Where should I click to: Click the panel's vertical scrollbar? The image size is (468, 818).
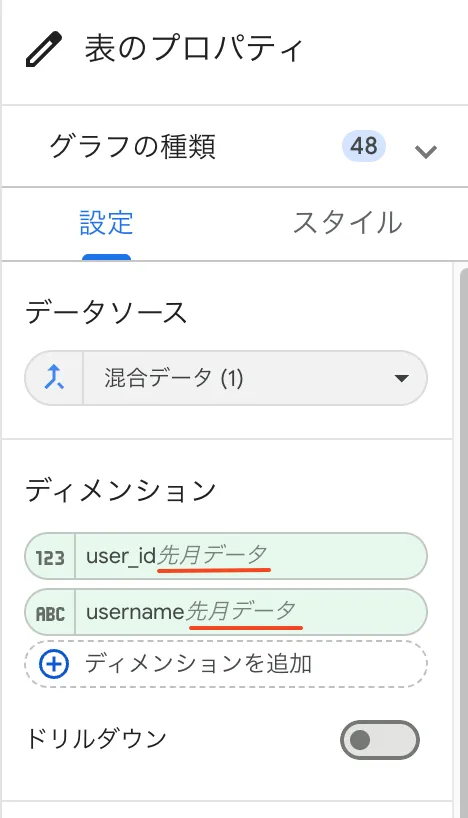[x=463, y=543]
